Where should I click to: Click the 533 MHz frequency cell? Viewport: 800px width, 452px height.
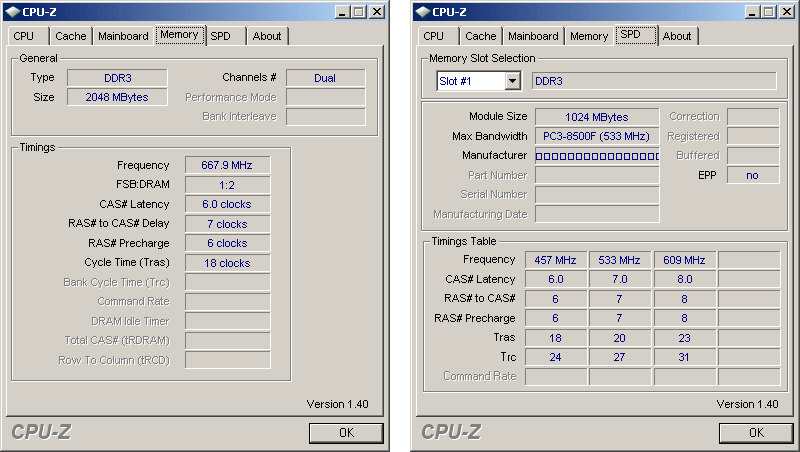pos(620,260)
